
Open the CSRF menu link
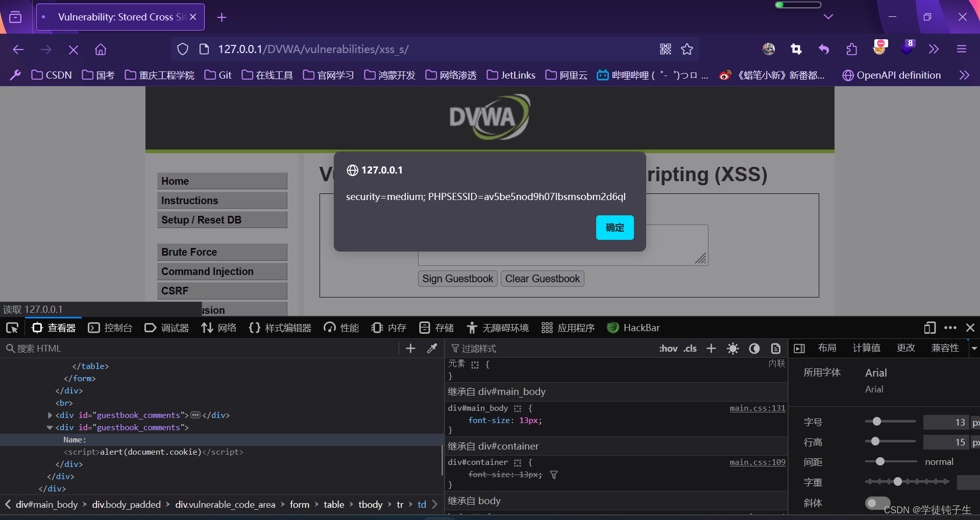[222, 291]
